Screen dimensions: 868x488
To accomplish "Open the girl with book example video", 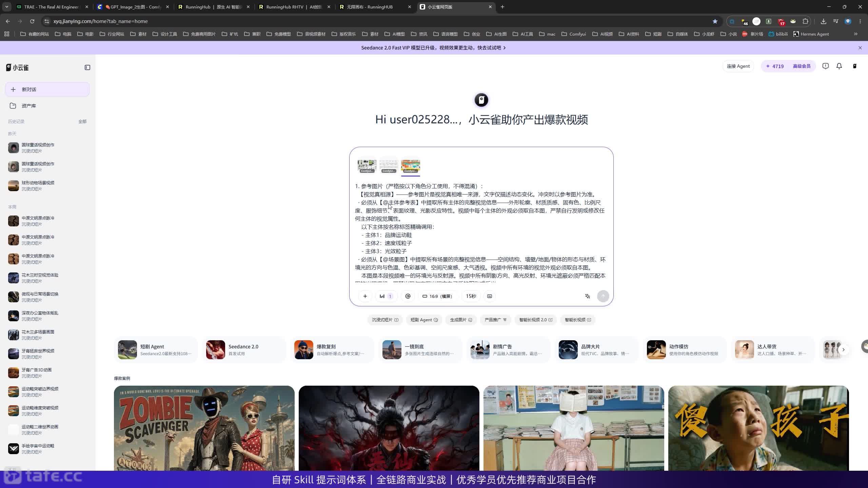I will [574, 428].
